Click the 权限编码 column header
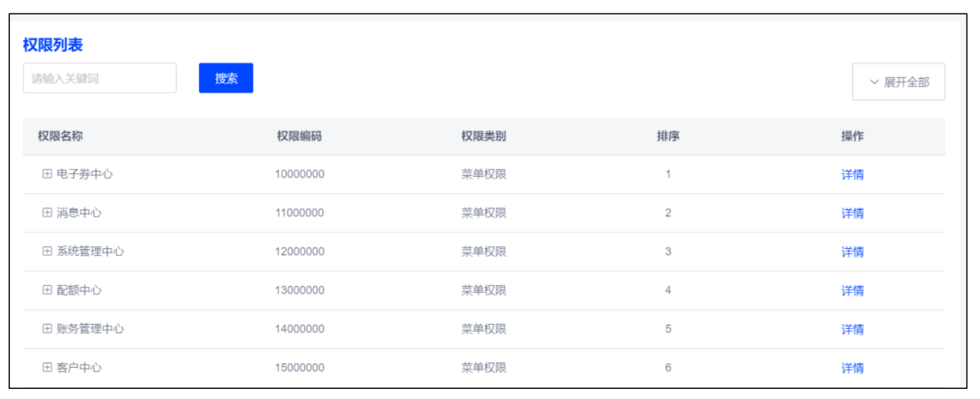 [299, 136]
